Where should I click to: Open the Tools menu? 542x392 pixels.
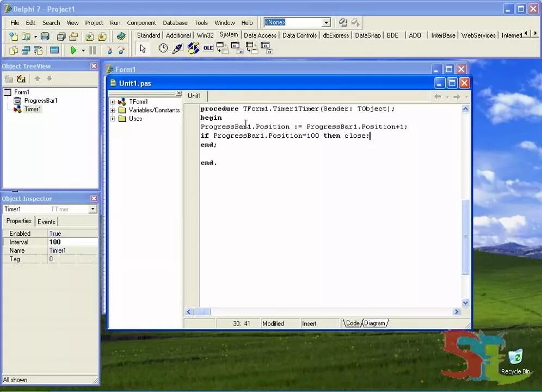(201, 23)
